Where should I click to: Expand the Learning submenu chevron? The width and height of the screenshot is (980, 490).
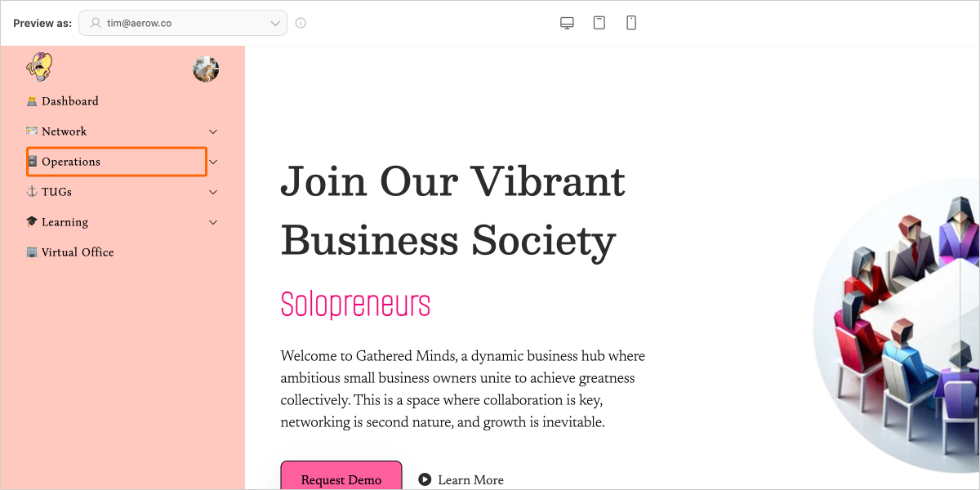213,222
